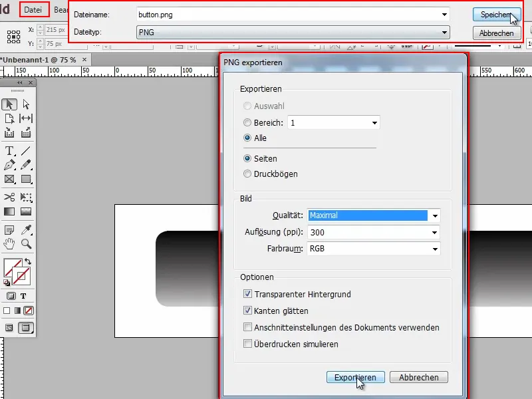Select the Content Placer tool
532x399 pixels.
coord(26,132)
